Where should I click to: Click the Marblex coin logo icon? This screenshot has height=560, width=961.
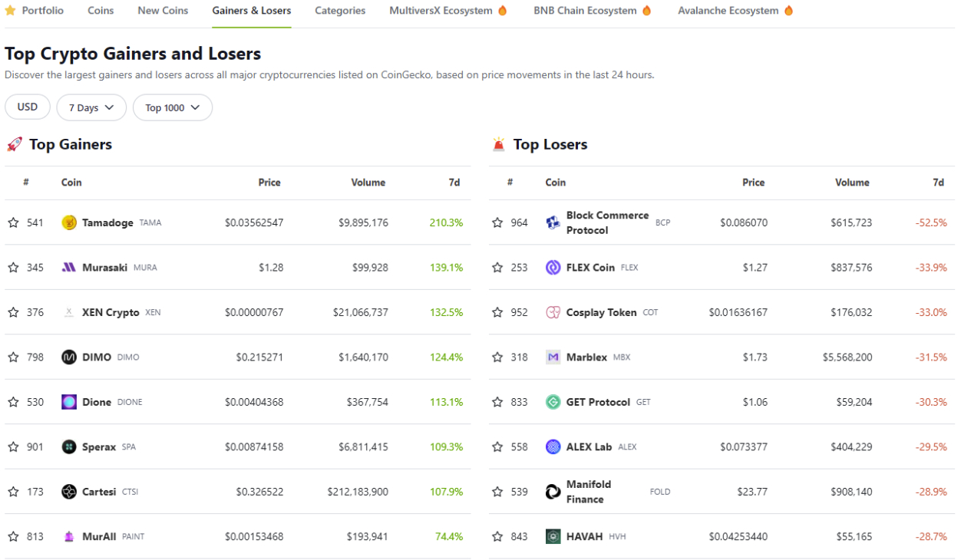coord(553,357)
